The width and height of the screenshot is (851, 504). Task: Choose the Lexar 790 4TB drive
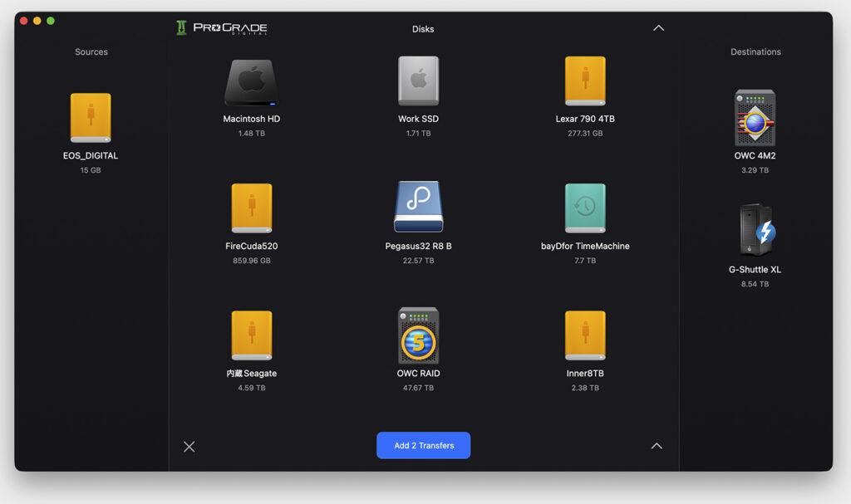[584, 81]
